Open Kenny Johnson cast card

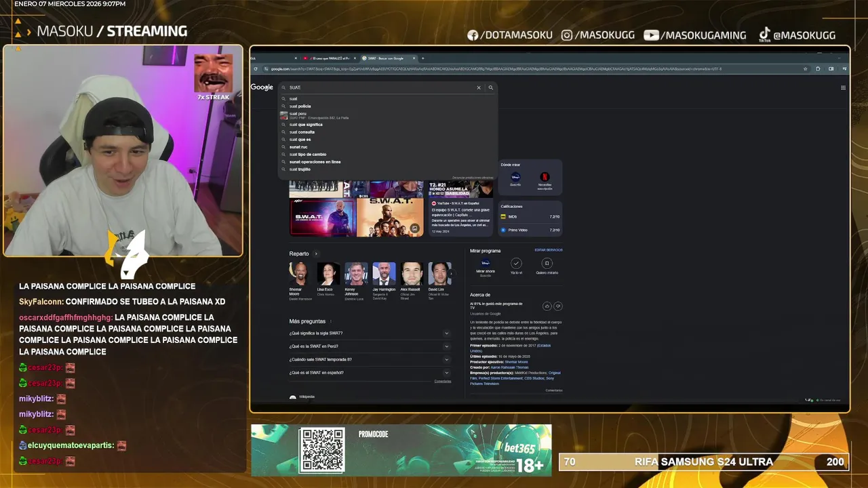(356, 281)
